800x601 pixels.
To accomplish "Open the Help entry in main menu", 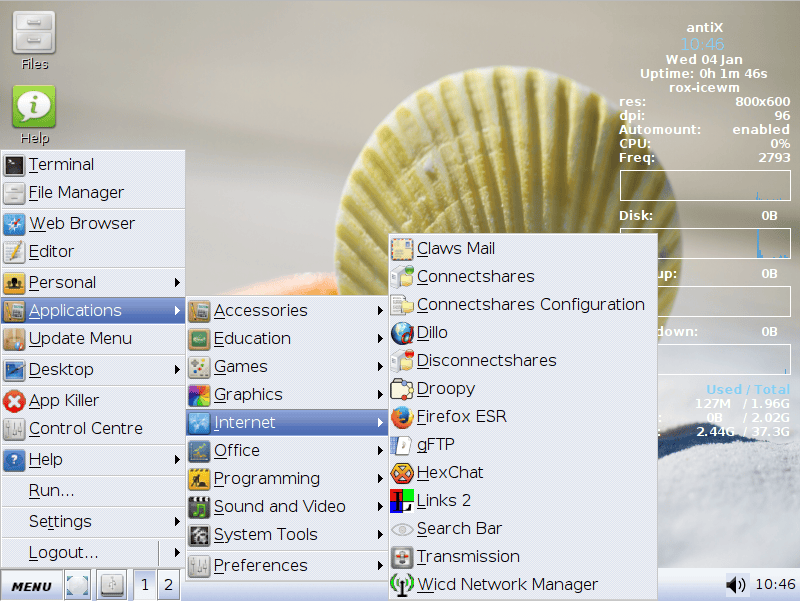I will point(93,460).
